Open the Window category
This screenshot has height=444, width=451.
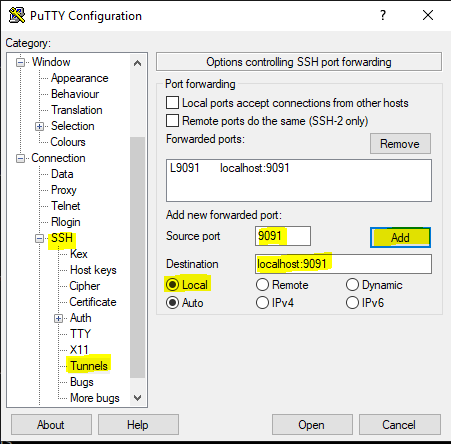pos(51,62)
